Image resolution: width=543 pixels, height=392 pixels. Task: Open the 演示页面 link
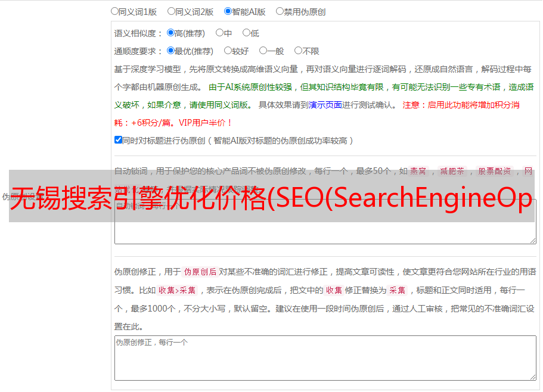tap(325, 105)
